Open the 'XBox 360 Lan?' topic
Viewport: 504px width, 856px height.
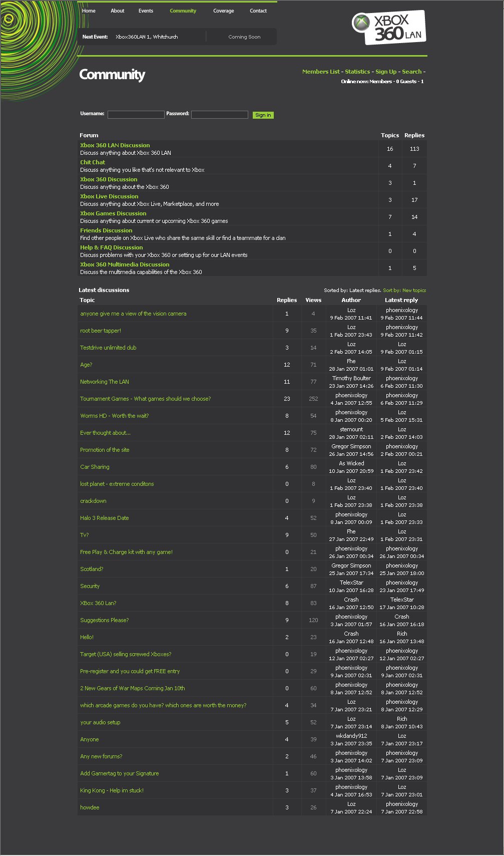(x=98, y=603)
